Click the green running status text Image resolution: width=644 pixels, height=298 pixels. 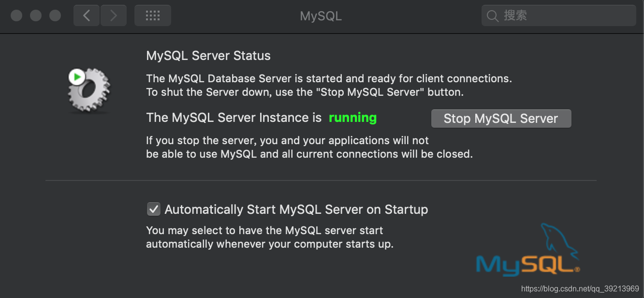coord(352,118)
